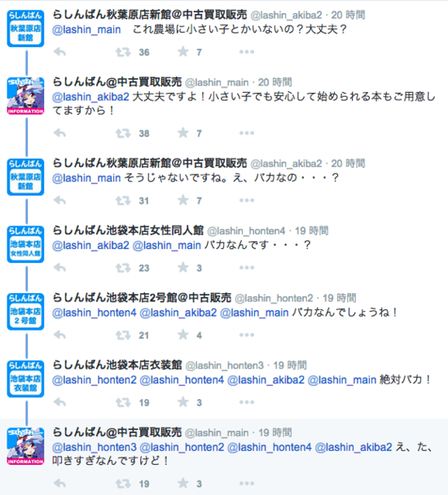Favorite the tweet with 31 retweets

(x=183, y=200)
